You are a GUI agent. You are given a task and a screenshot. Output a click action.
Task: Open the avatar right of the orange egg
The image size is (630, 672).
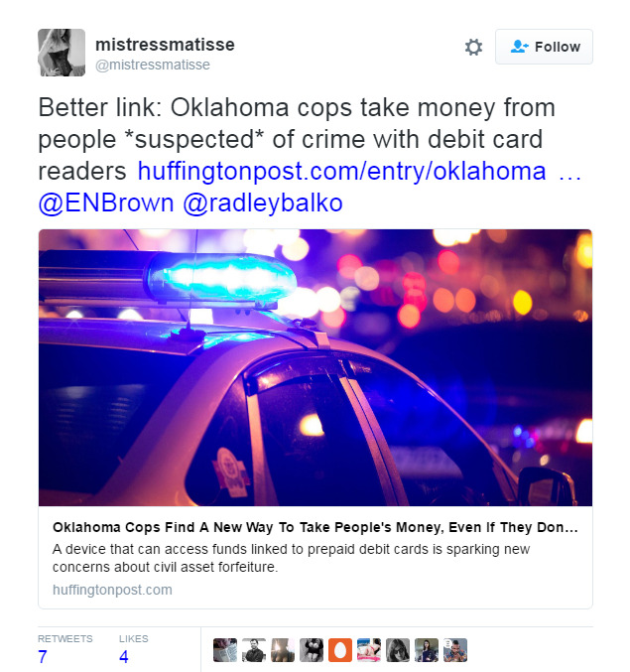click(369, 650)
